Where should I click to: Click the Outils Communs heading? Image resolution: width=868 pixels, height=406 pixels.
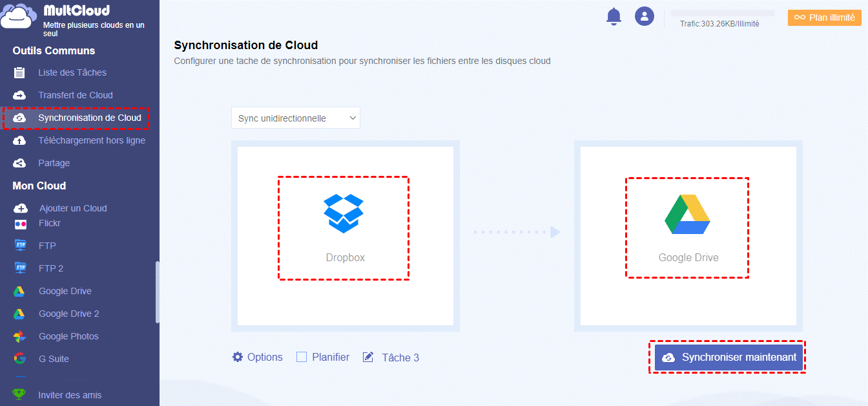tap(54, 50)
